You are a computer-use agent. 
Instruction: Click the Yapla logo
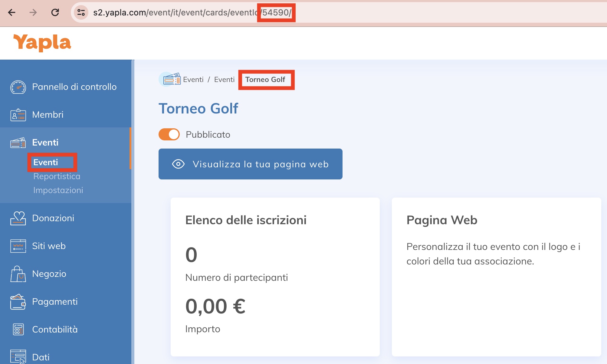[x=42, y=42]
